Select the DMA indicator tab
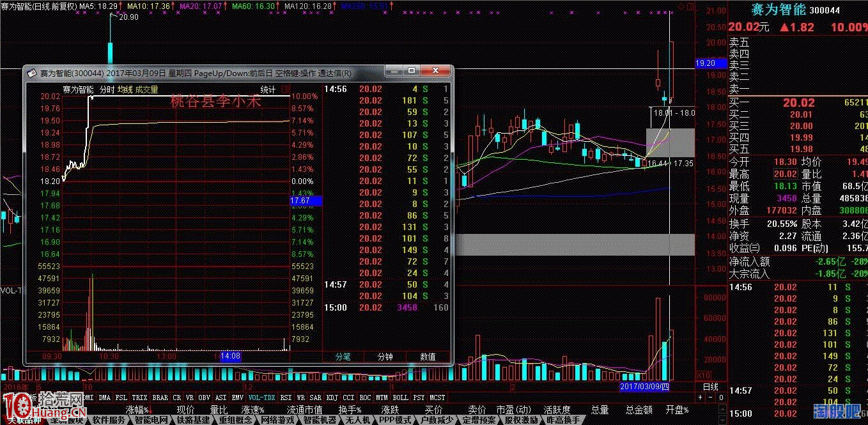 click(x=105, y=398)
